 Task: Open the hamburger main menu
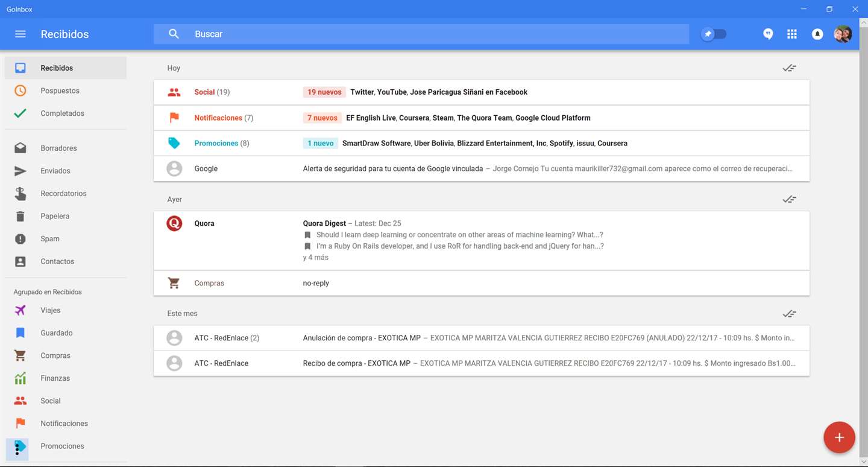click(x=20, y=34)
